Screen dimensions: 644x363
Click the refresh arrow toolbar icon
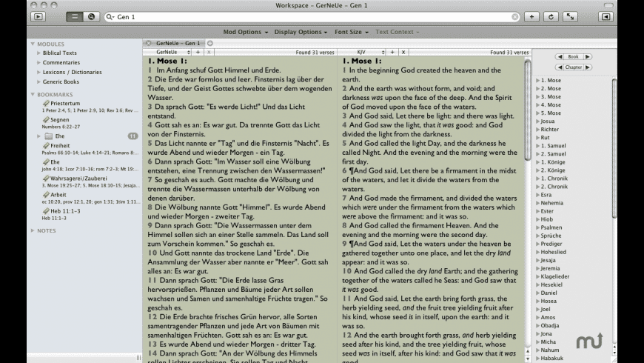click(551, 17)
